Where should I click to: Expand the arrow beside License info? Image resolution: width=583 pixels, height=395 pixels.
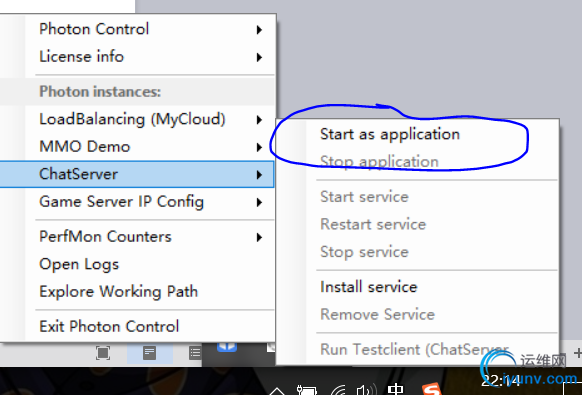(x=259, y=57)
